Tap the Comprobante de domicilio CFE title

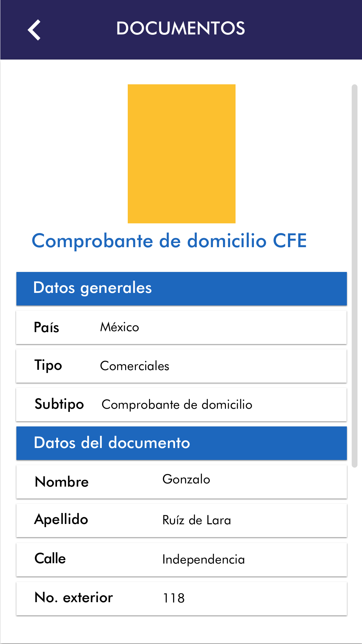169,241
